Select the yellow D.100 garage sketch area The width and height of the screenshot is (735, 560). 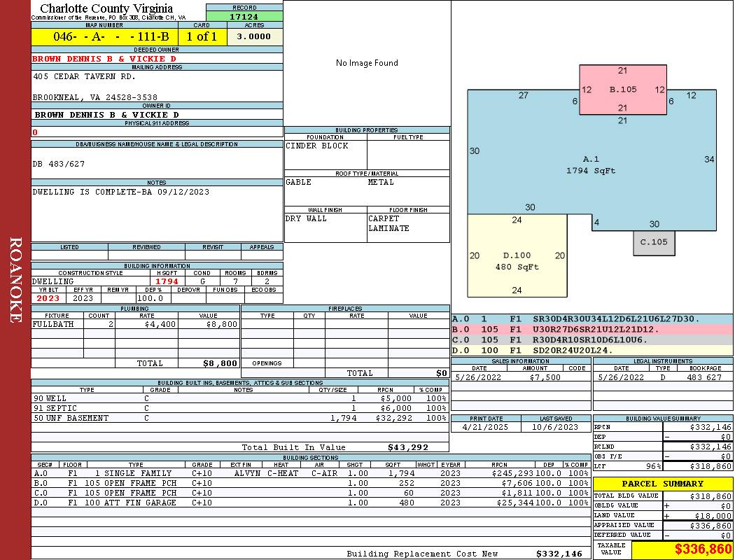(517, 260)
